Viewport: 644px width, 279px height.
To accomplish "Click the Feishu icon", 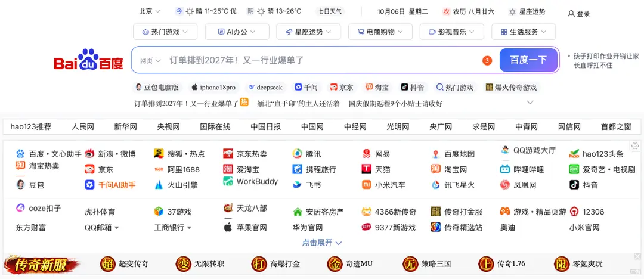I will (297, 185).
